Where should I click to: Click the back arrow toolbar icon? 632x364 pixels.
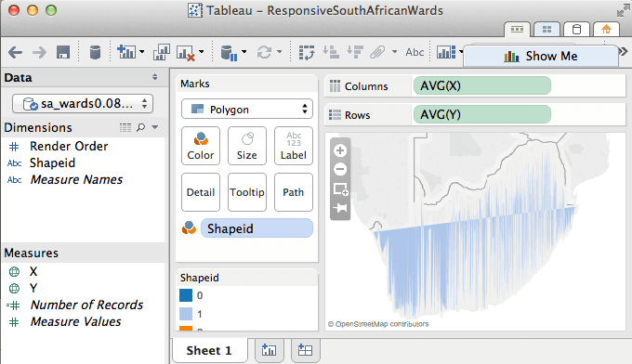(15, 52)
